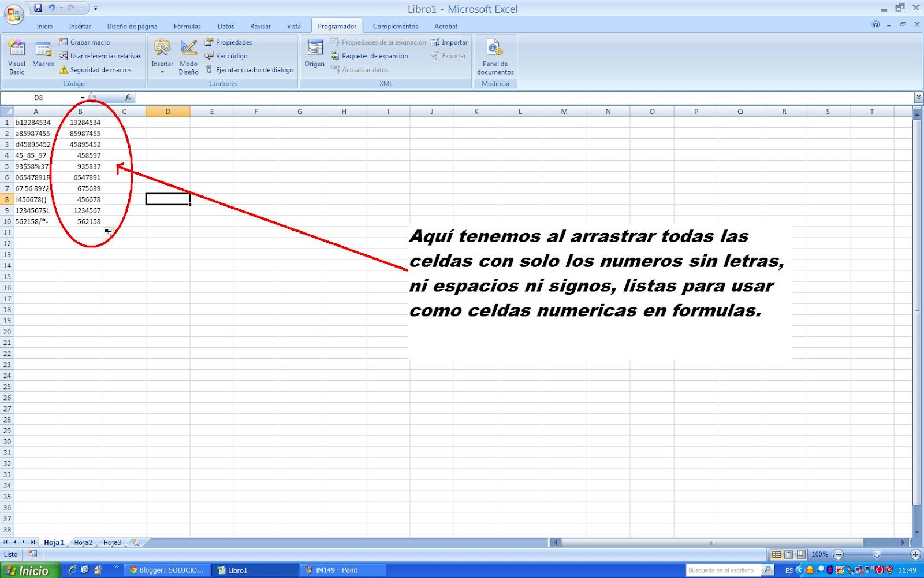
Task: Select cell B5 containing 935837
Action: pyautogui.click(x=80, y=166)
